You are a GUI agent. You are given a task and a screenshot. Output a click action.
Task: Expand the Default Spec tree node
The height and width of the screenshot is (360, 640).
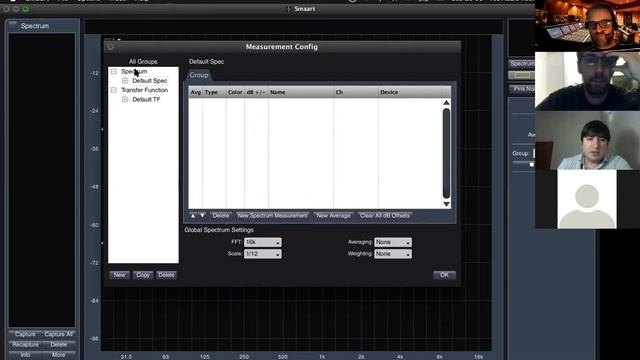click(x=125, y=81)
